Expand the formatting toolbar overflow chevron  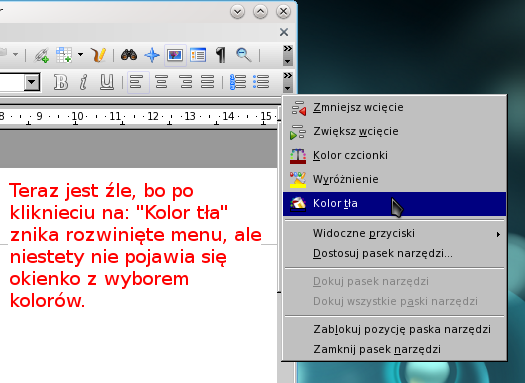[x=288, y=82]
